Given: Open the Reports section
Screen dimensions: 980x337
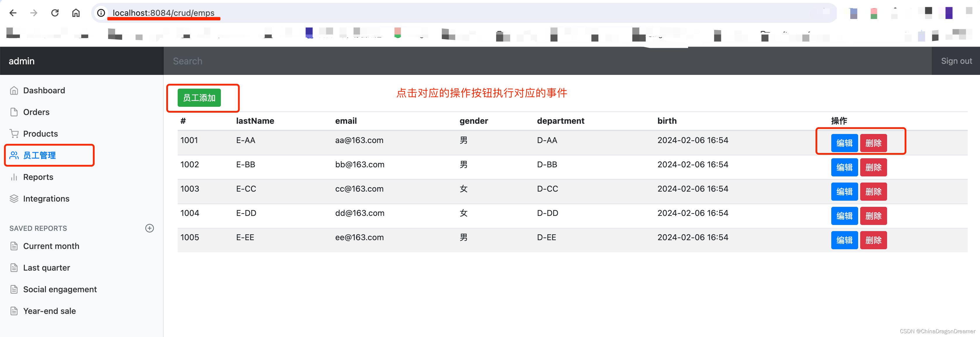Looking at the screenshot, I should tap(38, 177).
